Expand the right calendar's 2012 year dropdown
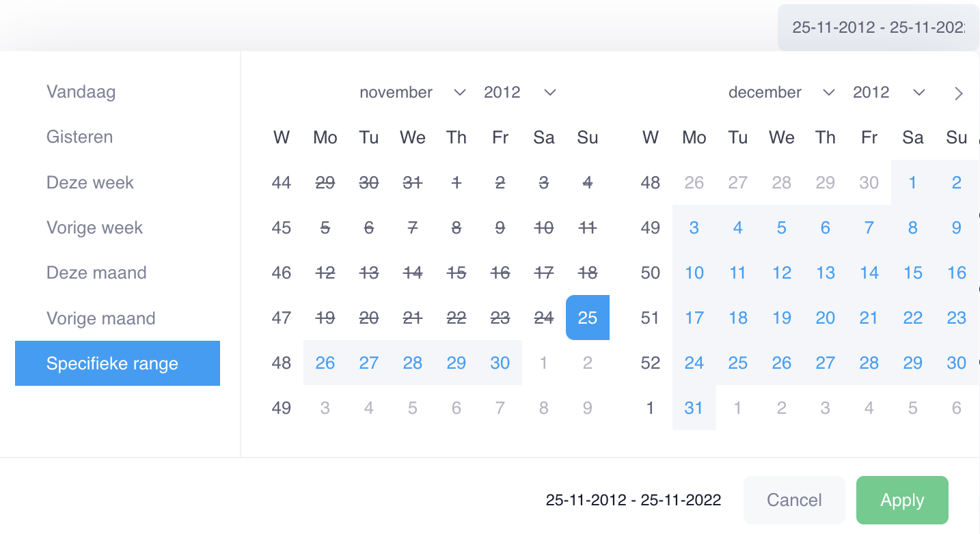This screenshot has width=980, height=534. pos(889,92)
